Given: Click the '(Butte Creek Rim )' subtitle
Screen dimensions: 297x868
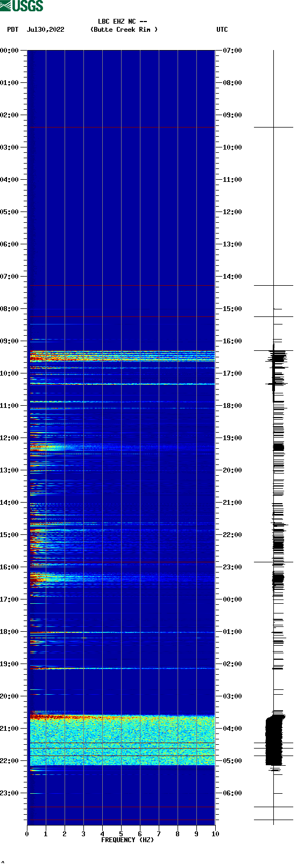Looking at the screenshot, I should [124, 30].
